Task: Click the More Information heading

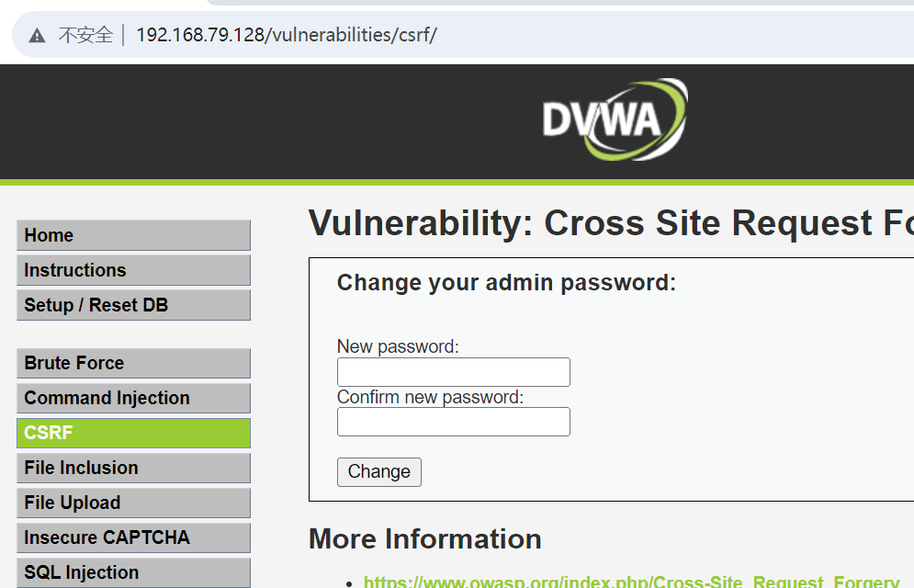Action: pyautogui.click(x=425, y=539)
